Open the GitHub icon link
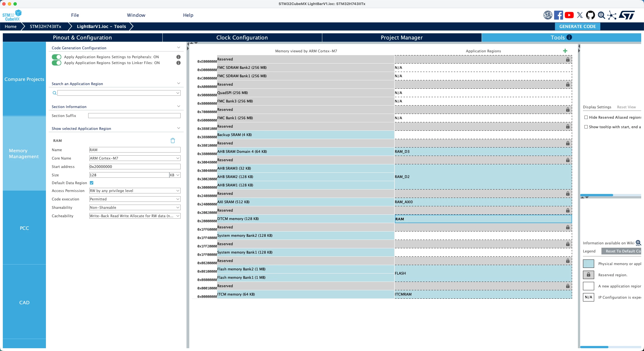The height and width of the screenshot is (351, 644). coord(591,15)
